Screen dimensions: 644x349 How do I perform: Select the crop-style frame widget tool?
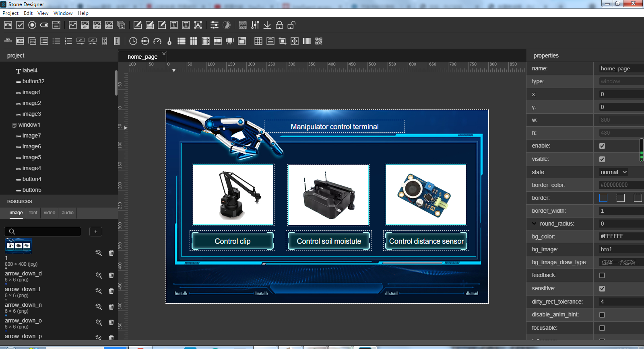[x=283, y=41]
